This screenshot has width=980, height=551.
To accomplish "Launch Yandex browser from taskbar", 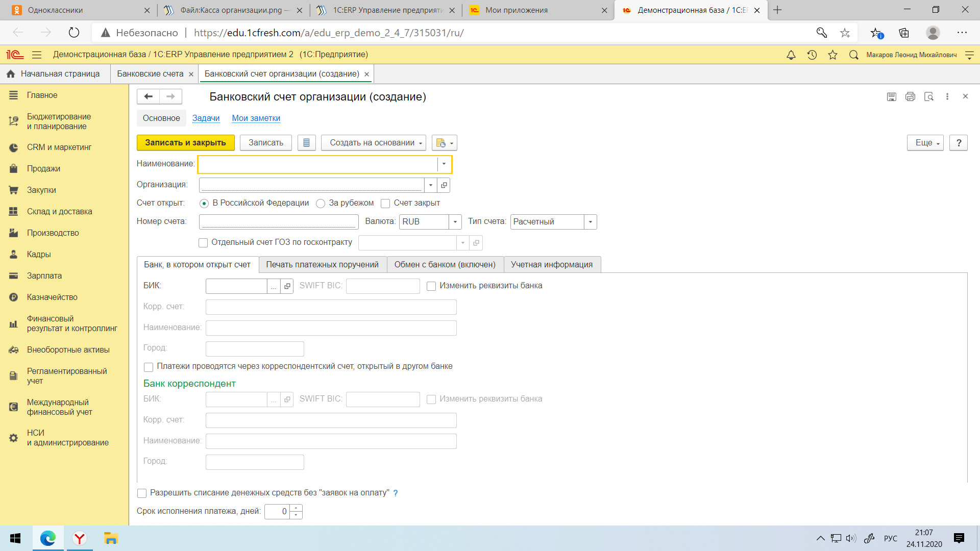I will pos(80,538).
